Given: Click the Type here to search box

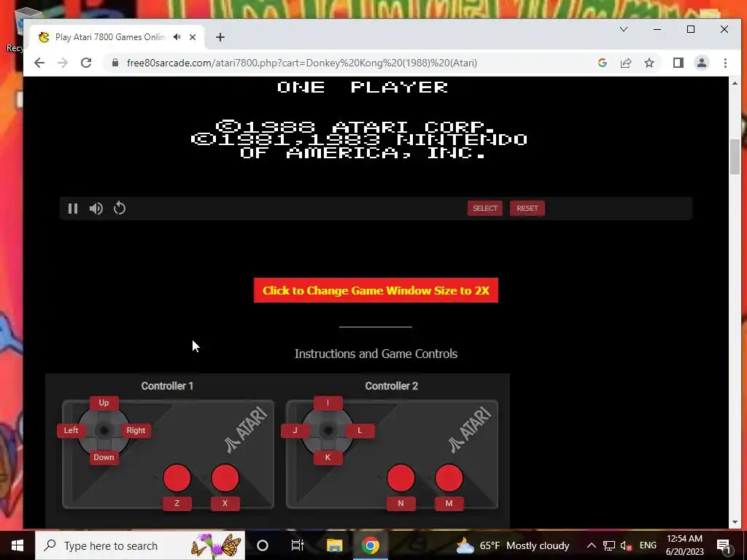Looking at the screenshot, I should click(140, 545).
